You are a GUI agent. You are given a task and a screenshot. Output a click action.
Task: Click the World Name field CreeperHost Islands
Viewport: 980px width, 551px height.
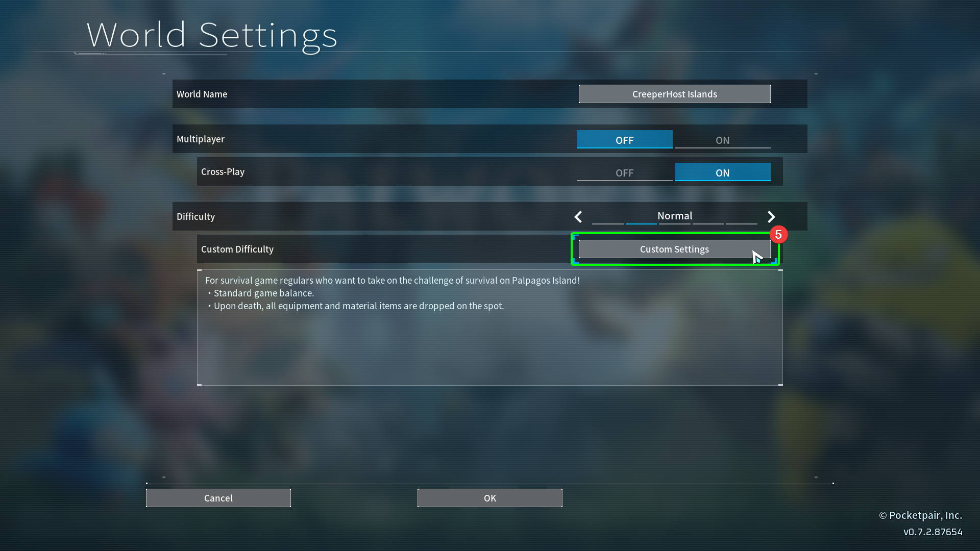coord(674,94)
